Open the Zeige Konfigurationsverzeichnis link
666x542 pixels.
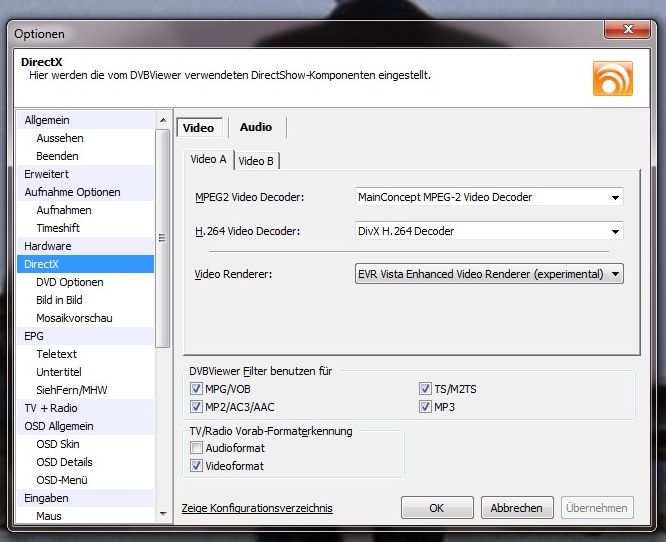pos(257,508)
